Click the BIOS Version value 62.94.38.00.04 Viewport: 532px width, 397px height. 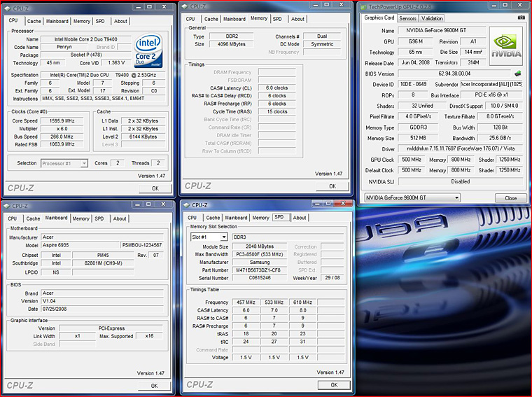click(454, 74)
